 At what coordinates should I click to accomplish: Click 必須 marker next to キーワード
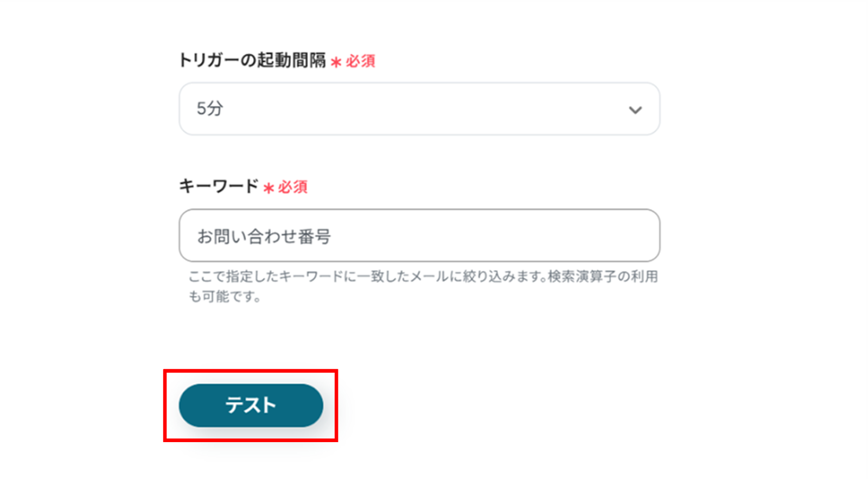coord(293,187)
